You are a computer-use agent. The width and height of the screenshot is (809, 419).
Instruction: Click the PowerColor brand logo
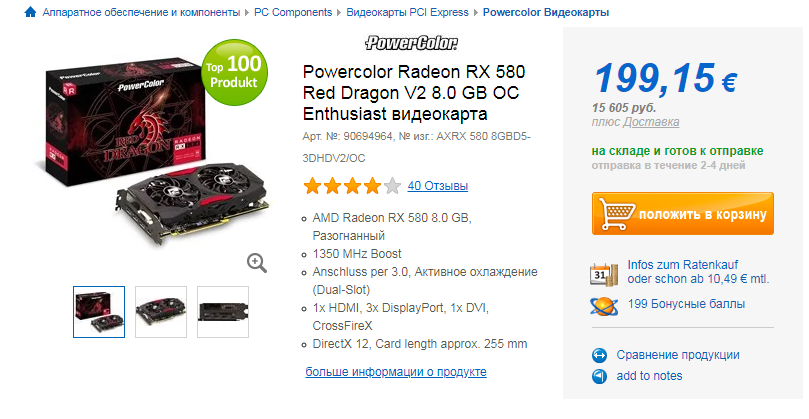click(411, 43)
